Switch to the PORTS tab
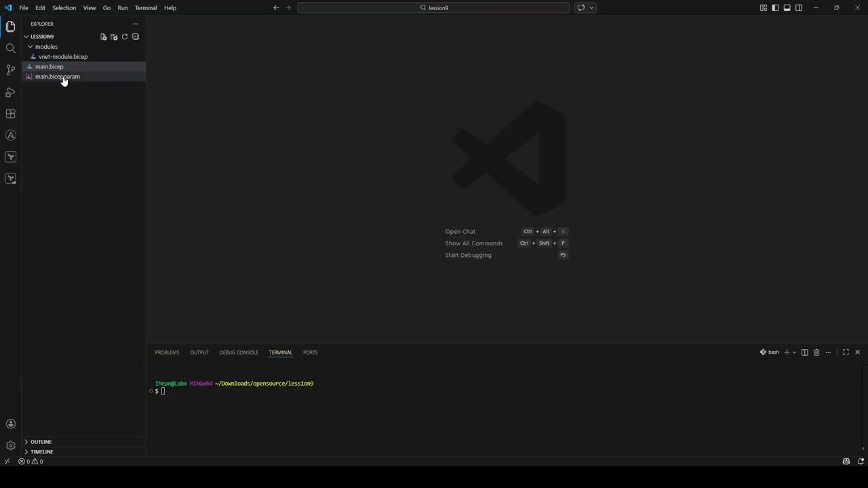The image size is (868, 488). pyautogui.click(x=311, y=352)
